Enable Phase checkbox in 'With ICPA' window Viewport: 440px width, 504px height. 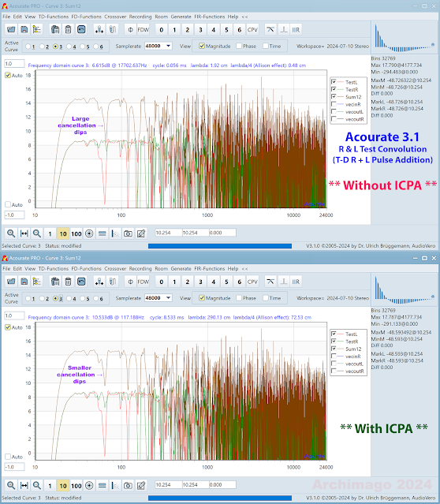click(239, 298)
